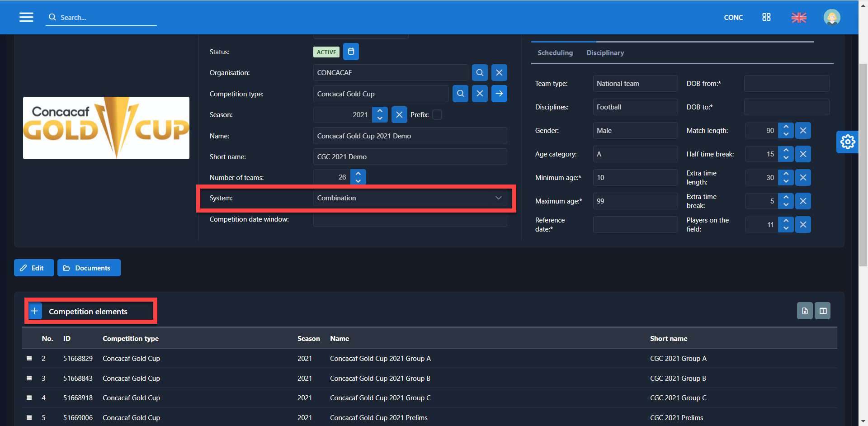Toggle the Prefix checkbox
868x426 pixels.
coord(437,115)
